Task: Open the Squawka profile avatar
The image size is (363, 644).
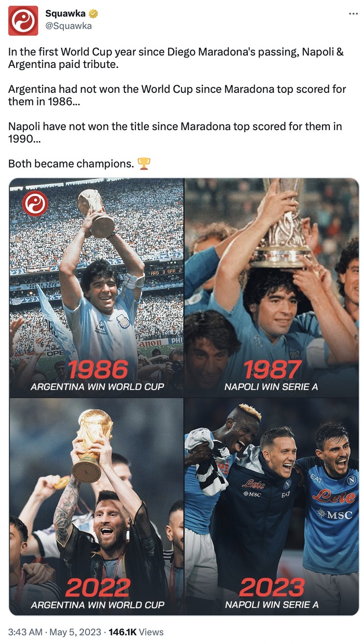Action: click(x=23, y=21)
